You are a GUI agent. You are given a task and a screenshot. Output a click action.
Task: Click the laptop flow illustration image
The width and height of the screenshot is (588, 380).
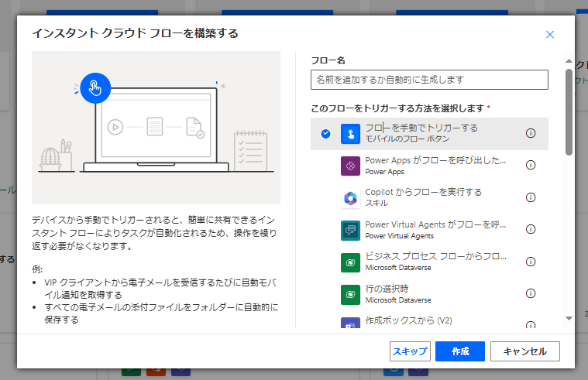tap(156, 128)
